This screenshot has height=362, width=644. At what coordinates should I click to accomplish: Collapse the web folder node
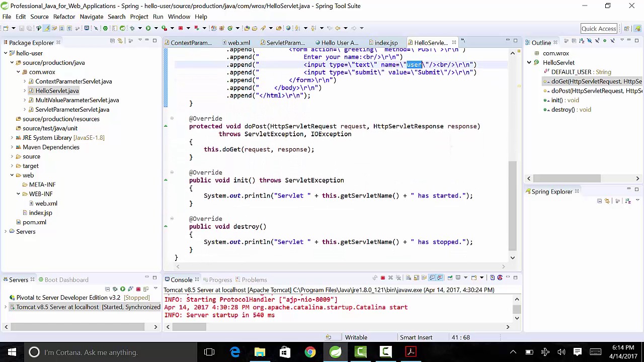(x=12, y=175)
